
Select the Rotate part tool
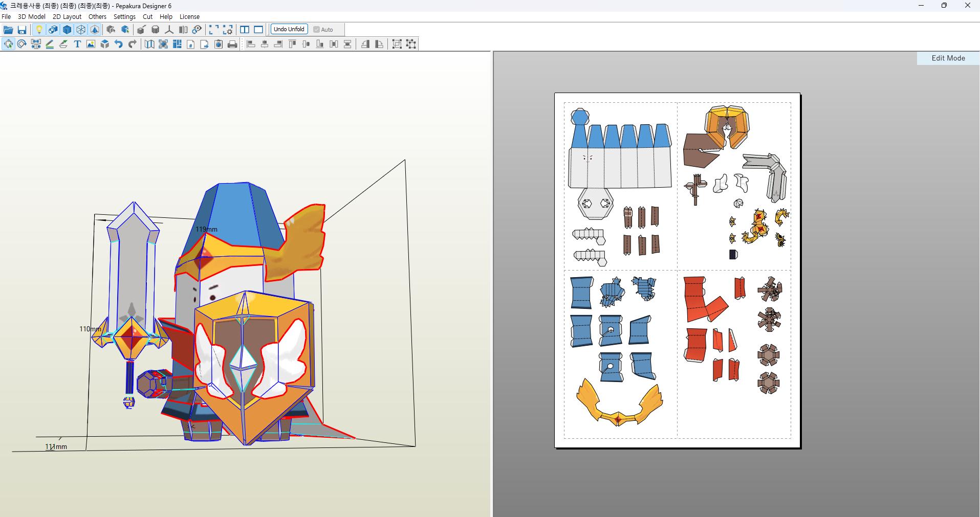coord(22,44)
